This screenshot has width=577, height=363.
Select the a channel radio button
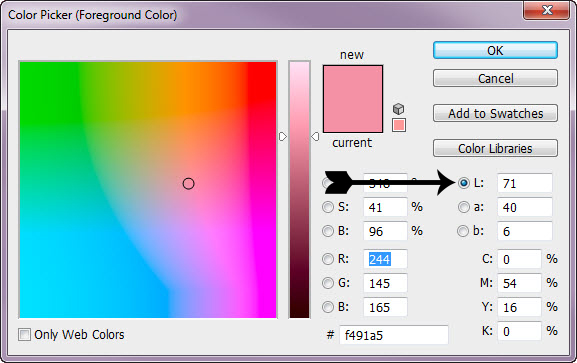tap(464, 207)
